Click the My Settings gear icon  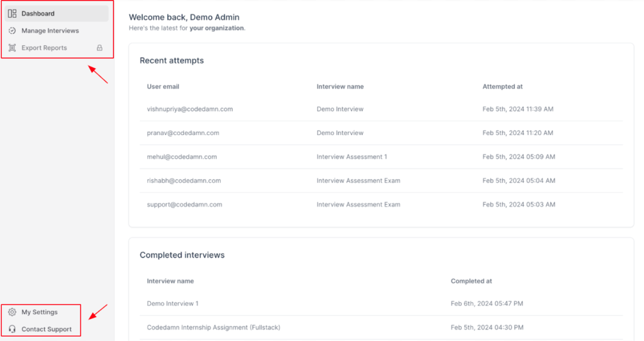tap(13, 312)
